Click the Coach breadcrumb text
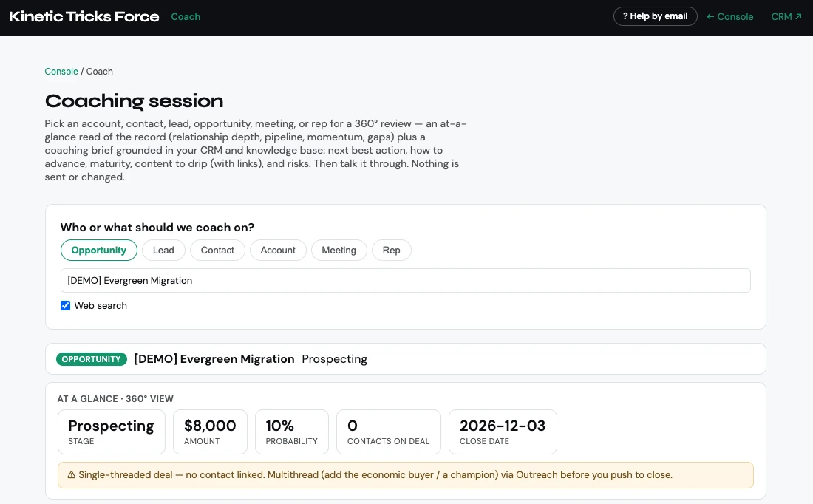This screenshot has height=504, width=813. click(x=100, y=72)
